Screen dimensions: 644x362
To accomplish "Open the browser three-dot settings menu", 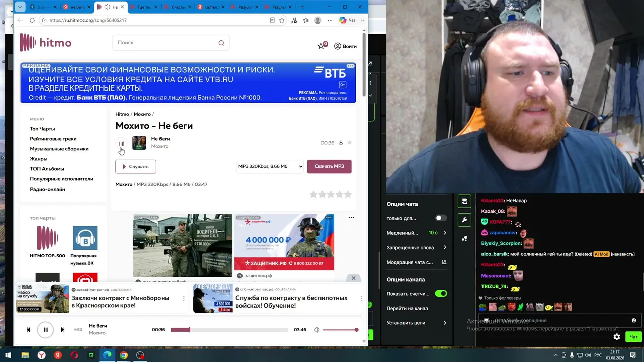I will [x=330, y=20].
